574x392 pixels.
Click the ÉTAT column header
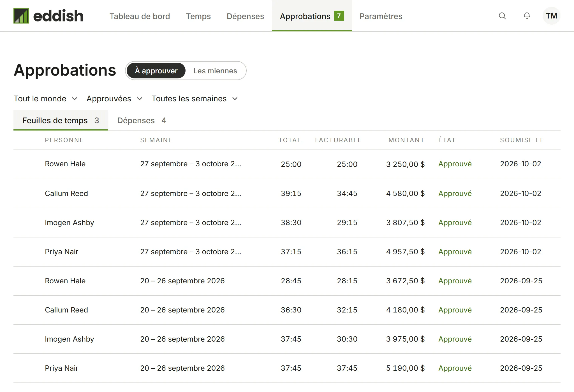(x=447, y=140)
